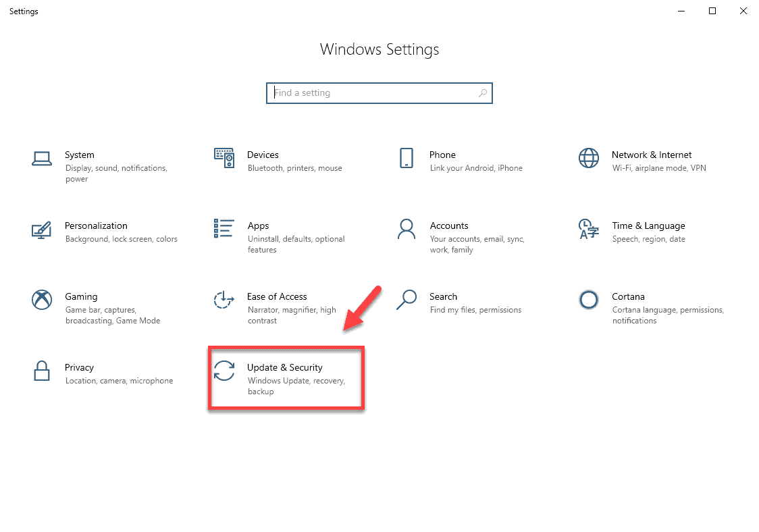
Task: Open the Accounts label
Action: click(x=449, y=225)
